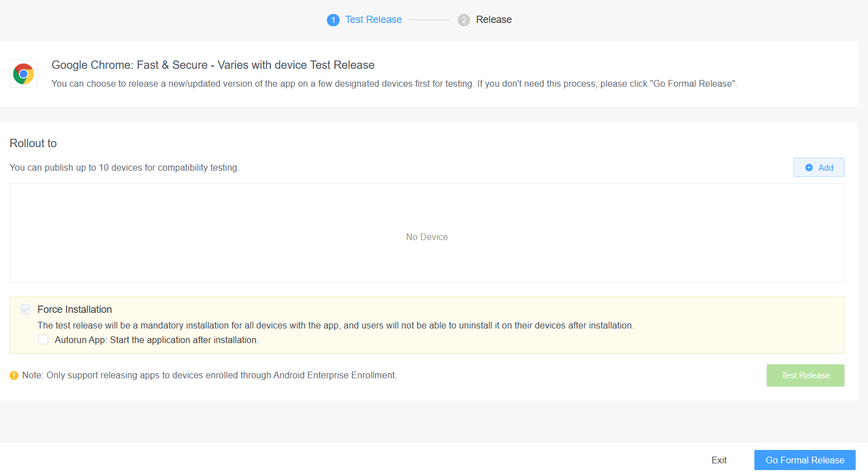
Task: Click the Android Enterprise Enrollment note text
Action: click(209, 376)
